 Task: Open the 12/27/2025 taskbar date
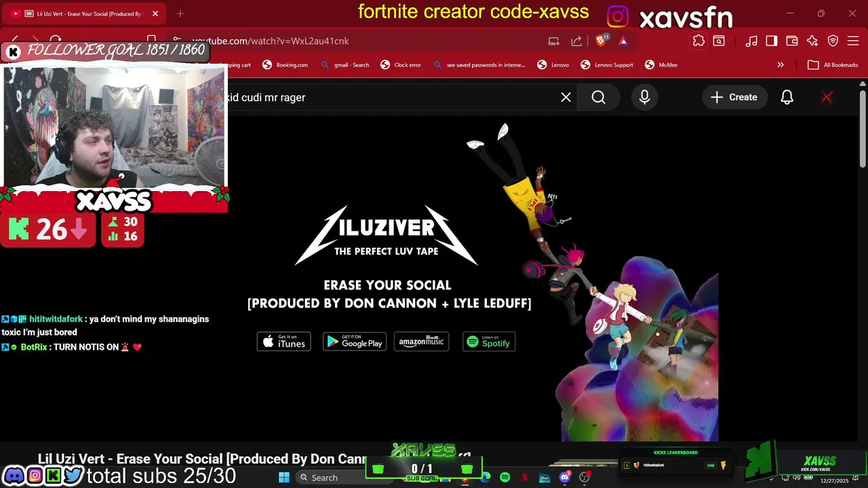pos(835,481)
